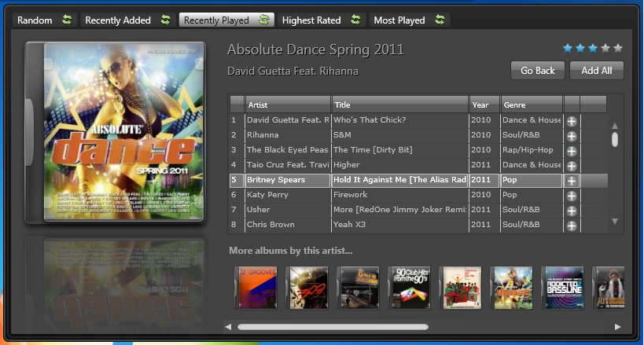The height and width of the screenshot is (345, 644).
Task: Sort track list by Artist column header
Action: tap(288, 105)
